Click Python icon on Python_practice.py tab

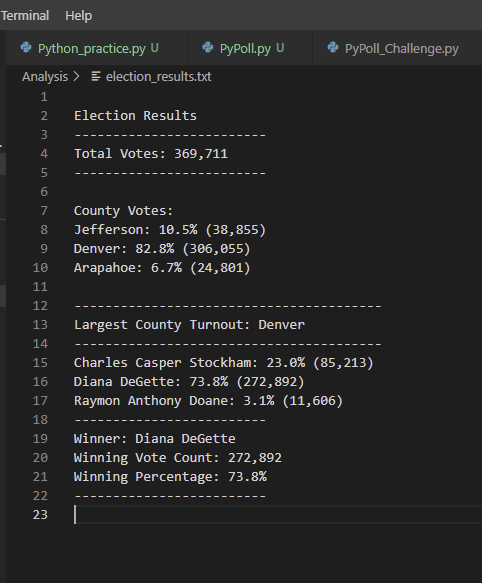26,48
